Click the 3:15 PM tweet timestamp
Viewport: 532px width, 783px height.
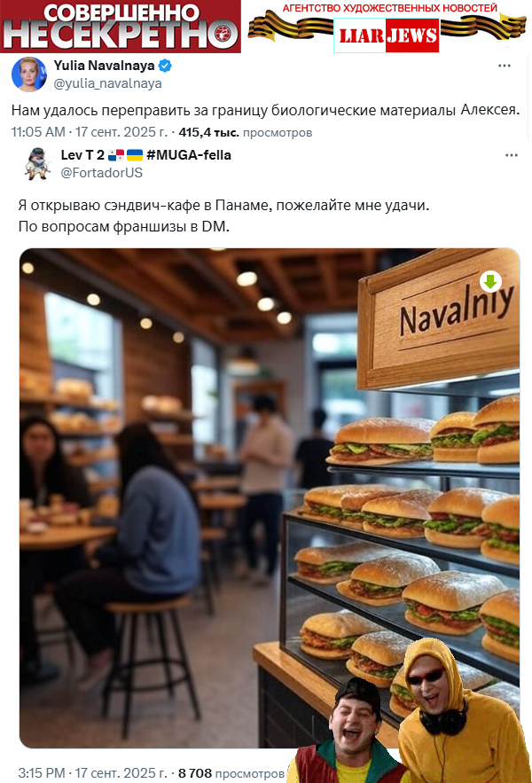tap(93, 773)
